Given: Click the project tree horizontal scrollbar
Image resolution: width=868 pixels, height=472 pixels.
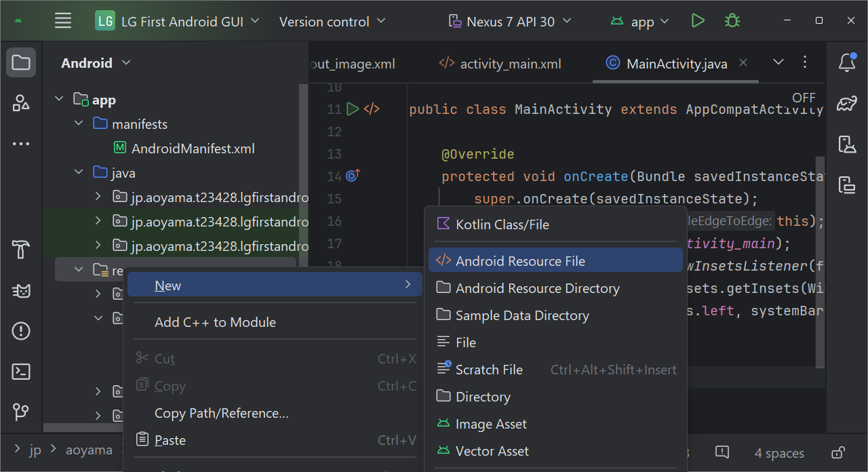Looking at the screenshot, I should (83, 428).
